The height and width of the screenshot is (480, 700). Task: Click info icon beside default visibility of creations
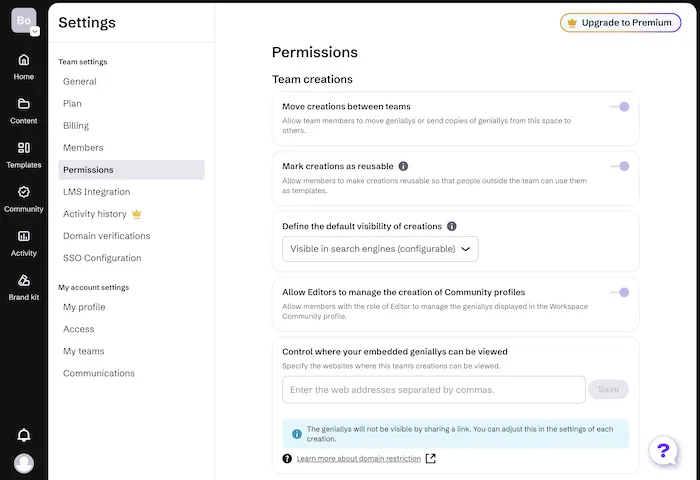click(x=452, y=226)
